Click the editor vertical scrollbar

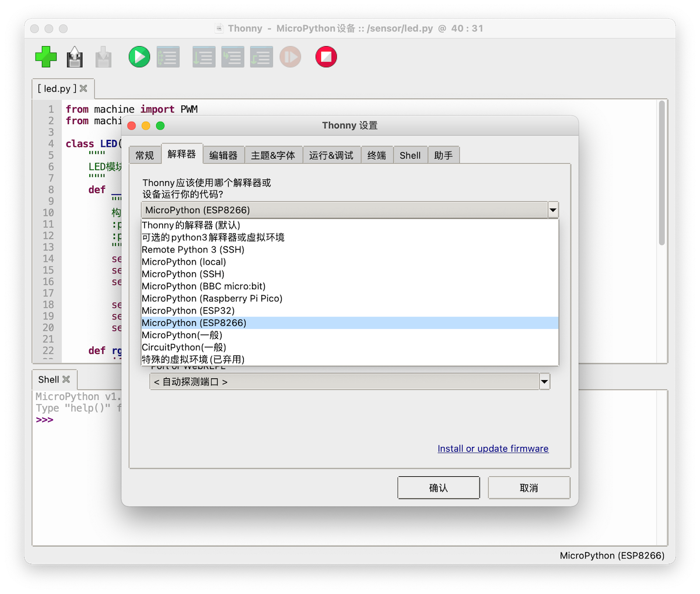tap(661, 175)
